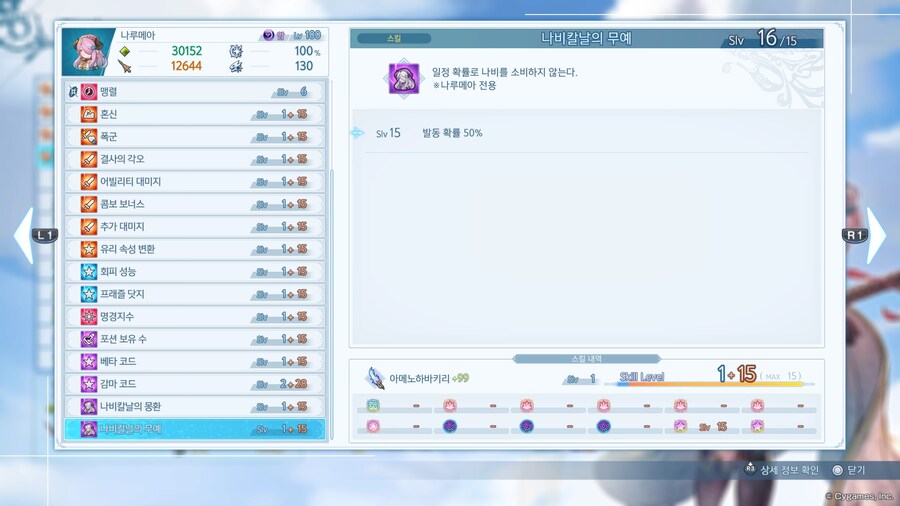
Task: Click the green sigil icon in skill breakdown
Action: [x=373, y=406]
